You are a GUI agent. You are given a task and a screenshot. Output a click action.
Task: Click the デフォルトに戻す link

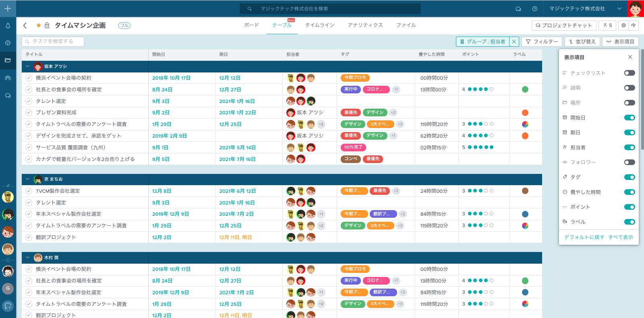point(584,237)
